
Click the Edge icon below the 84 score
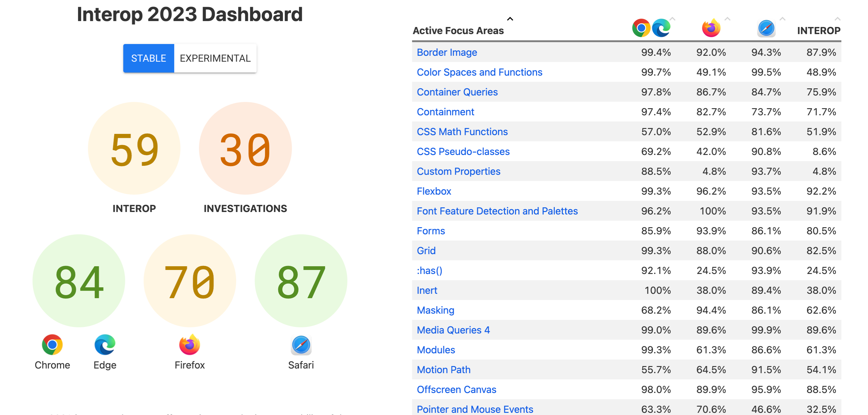(105, 345)
